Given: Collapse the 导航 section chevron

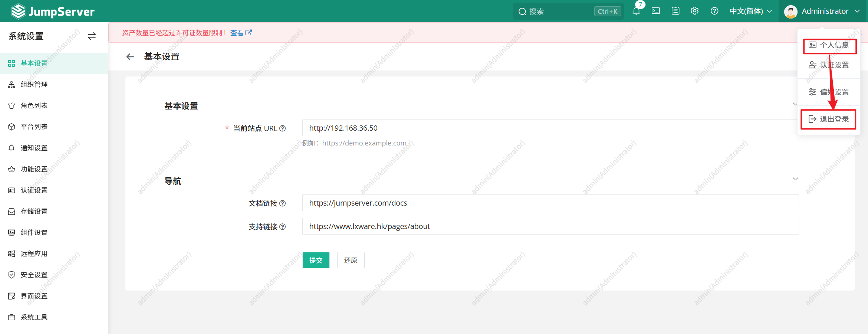Looking at the screenshot, I should [x=795, y=179].
